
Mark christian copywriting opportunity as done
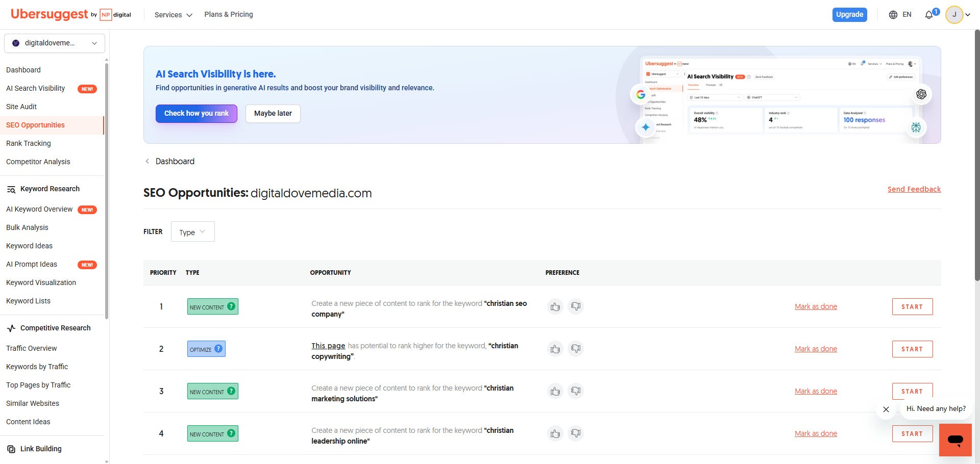pos(816,349)
